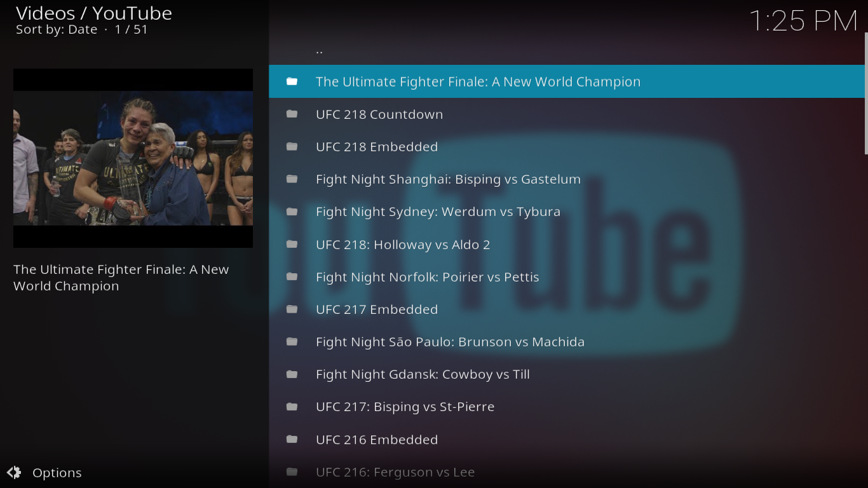Click the folder icon beside Fight Night Norfolk
Image resolution: width=868 pixels, height=488 pixels.
(292, 276)
